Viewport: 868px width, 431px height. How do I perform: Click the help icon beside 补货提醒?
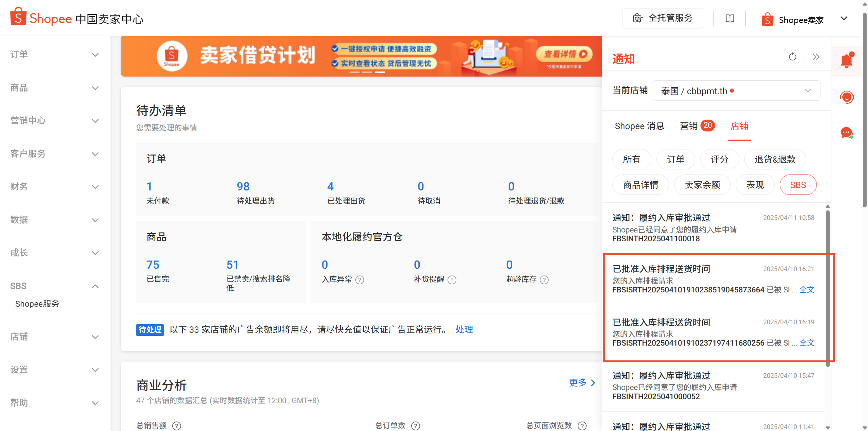(x=452, y=280)
